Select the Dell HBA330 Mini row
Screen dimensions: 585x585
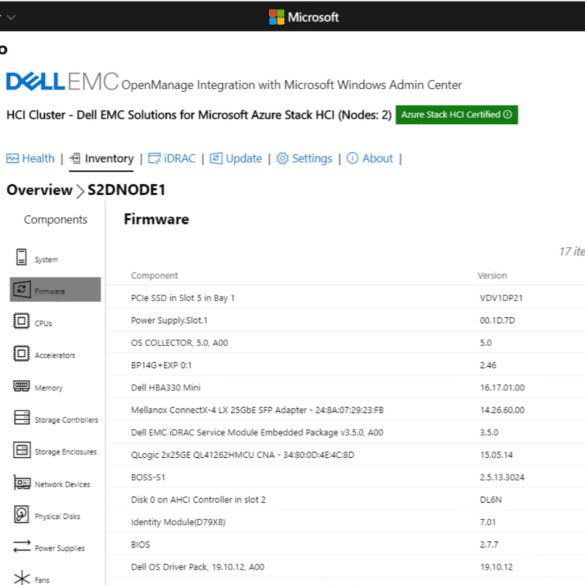[345, 387]
